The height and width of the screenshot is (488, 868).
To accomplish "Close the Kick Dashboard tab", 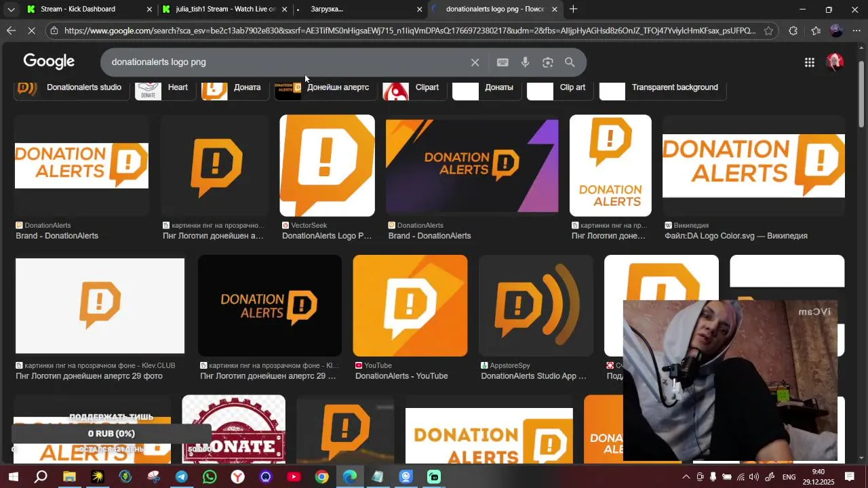I will coord(150,9).
